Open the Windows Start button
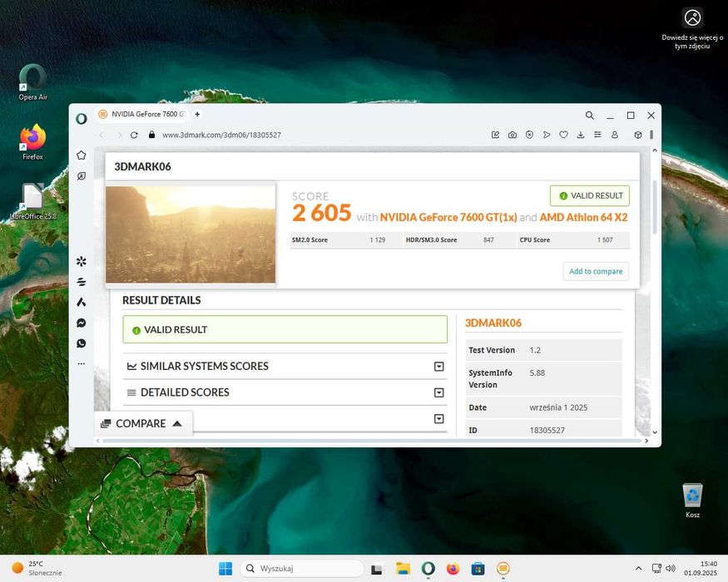The image size is (728, 582). point(225,568)
